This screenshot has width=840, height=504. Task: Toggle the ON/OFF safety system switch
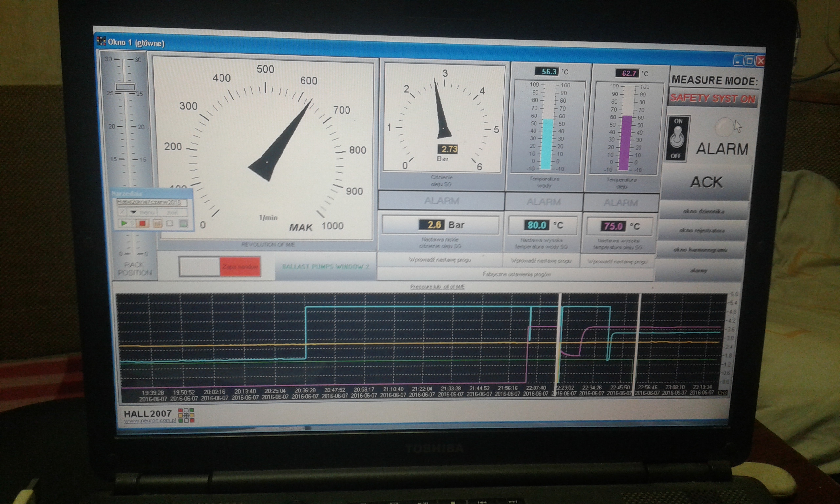pos(677,138)
